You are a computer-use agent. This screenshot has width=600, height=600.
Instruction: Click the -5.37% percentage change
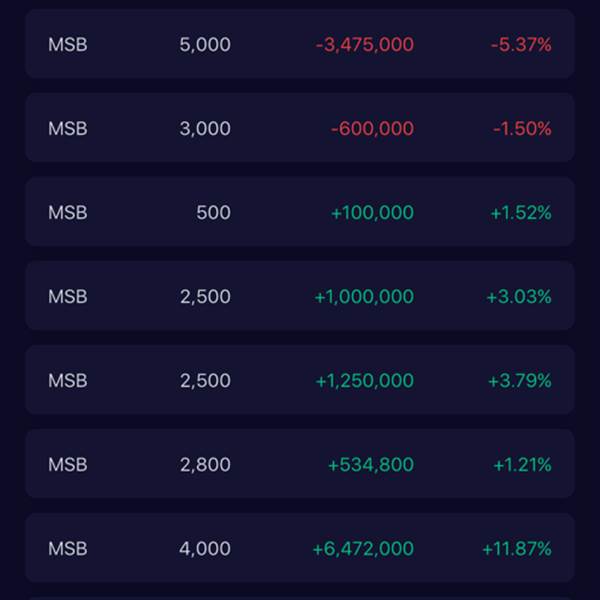pyautogui.click(x=521, y=45)
